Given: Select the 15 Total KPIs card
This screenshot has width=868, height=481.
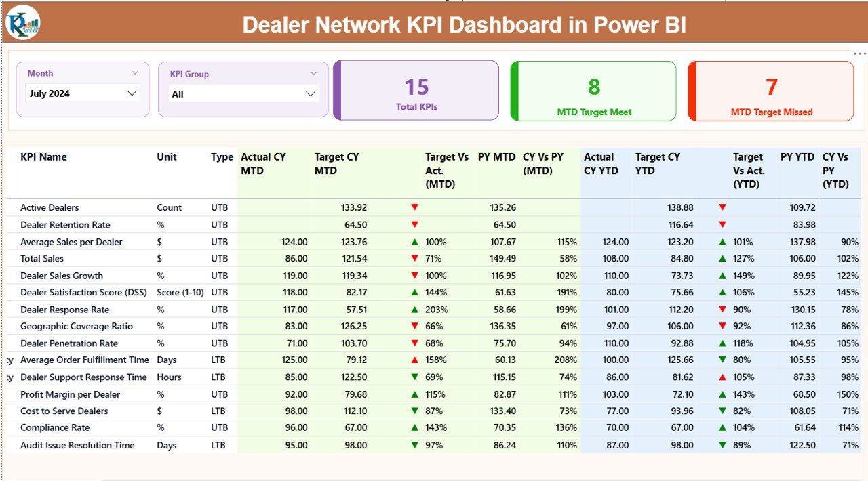Looking at the screenshot, I should tap(416, 90).
